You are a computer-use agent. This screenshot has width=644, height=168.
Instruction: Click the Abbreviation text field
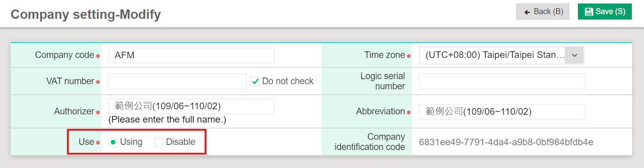point(502,112)
